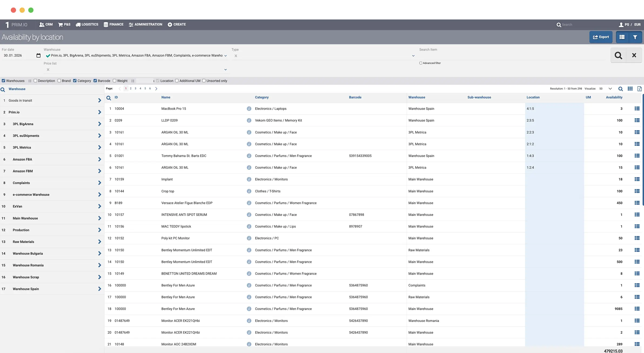Enable the Description checkbox
The width and height of the screenshot is (644, 353).
point(35,81)
